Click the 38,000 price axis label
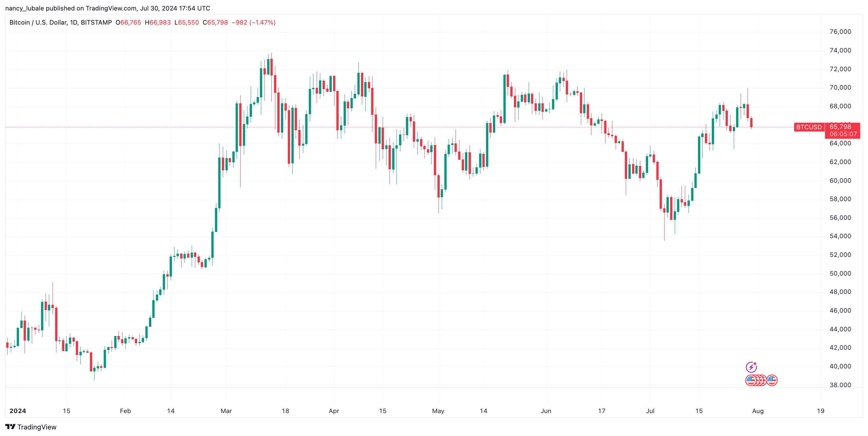This screenshot has width=868, height=436. click(x=840, y=385)
